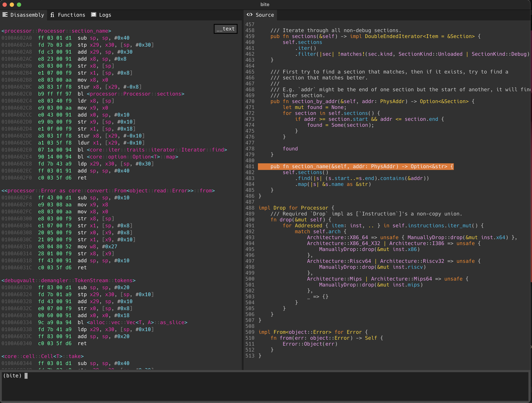Click the Functions tab icon
Viewport: 532px width, 403px height.
tap(52, 15)
